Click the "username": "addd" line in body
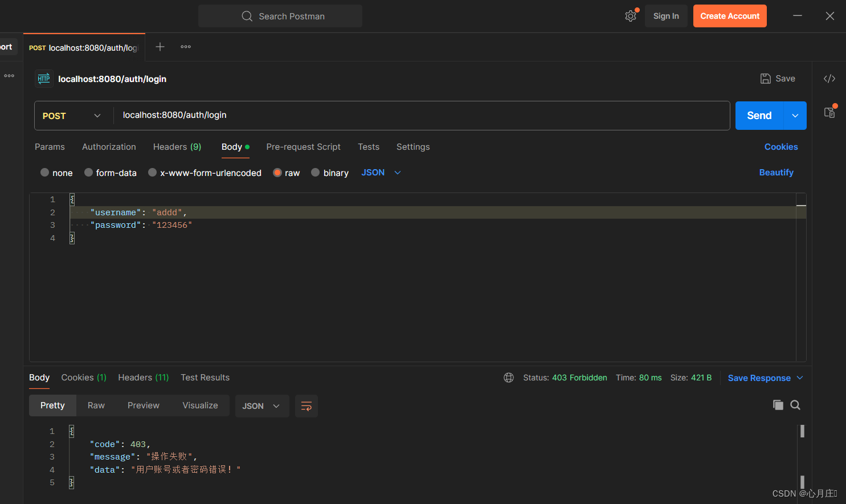Image resolution: width=846 pixels, height=504 pixels. pos(138,212)
